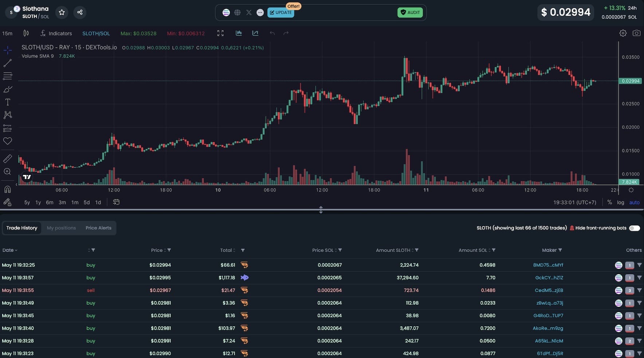Click the UPDATE button
This screenshot has height=358, width=644.
pos(281,12)
